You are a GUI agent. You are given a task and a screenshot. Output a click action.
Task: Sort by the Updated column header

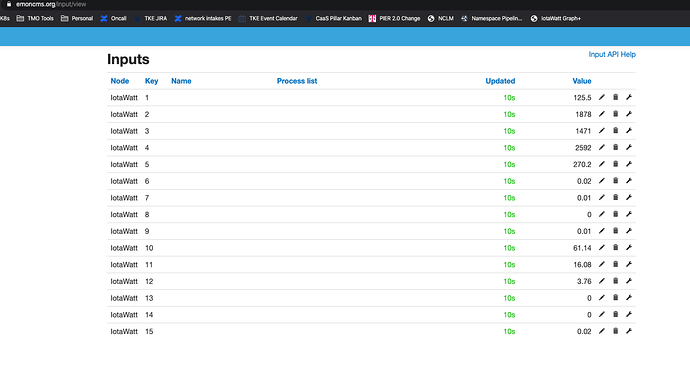pos(500,81)
